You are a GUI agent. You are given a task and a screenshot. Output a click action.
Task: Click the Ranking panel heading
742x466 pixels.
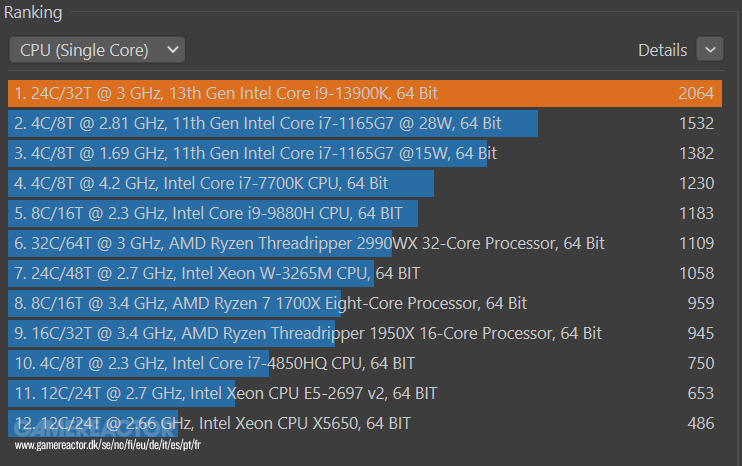click(x=33, y=12)
